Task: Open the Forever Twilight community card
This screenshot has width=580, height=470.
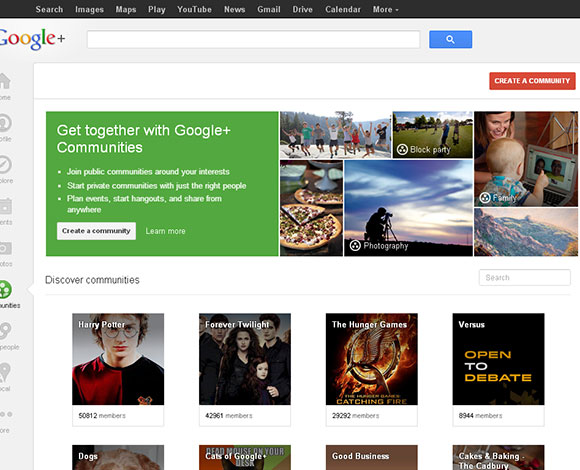Action: tap(245, 369)
